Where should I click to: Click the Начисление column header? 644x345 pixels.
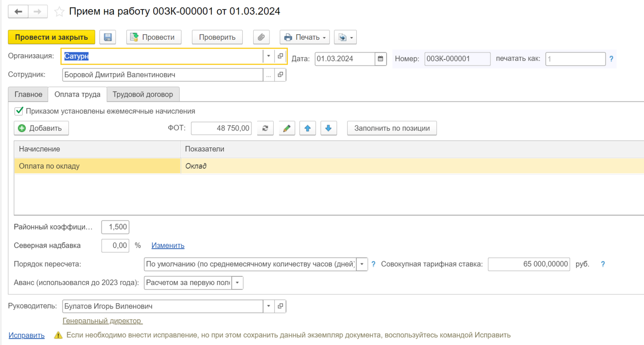click(97, 149)
